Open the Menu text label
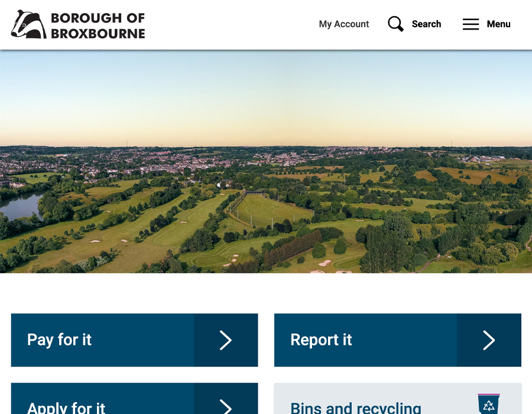The height and width of the screenshot is (414, 532). click(x=498, y=24)
